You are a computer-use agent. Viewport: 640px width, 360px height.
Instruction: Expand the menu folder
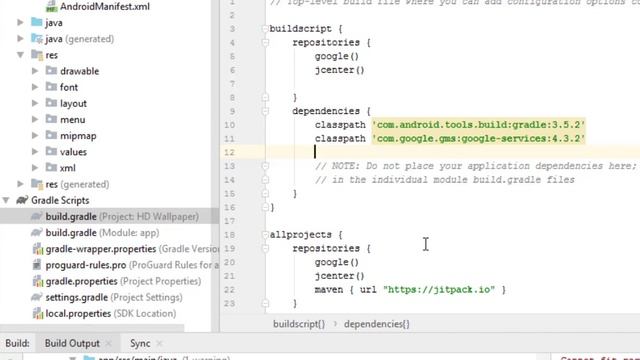(x=35, y=119)
